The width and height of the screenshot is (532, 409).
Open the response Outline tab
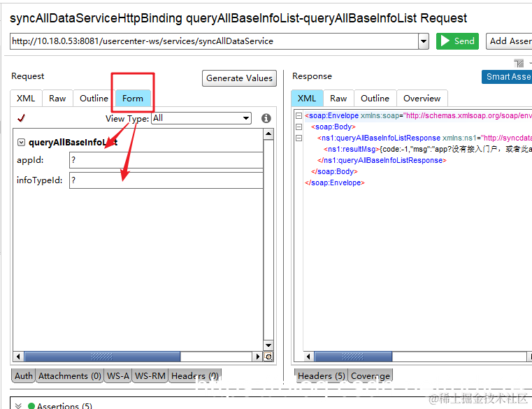(375, 99)
